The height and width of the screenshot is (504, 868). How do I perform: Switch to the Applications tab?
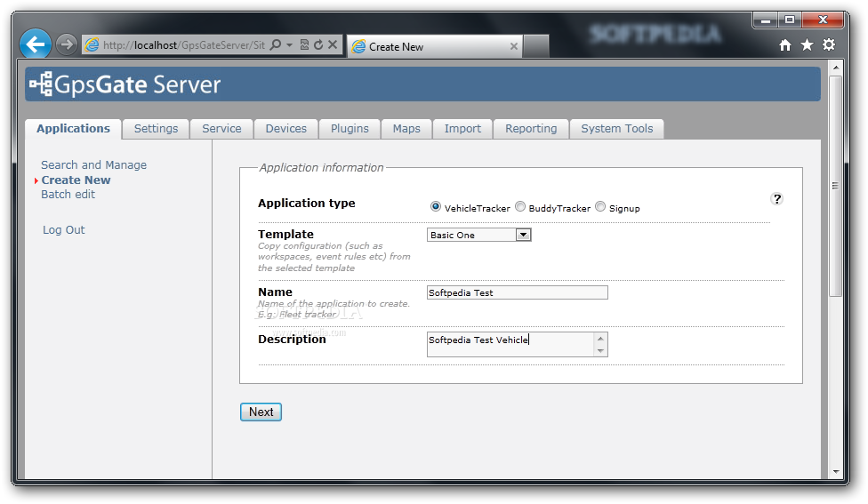[x=73, y=129]
